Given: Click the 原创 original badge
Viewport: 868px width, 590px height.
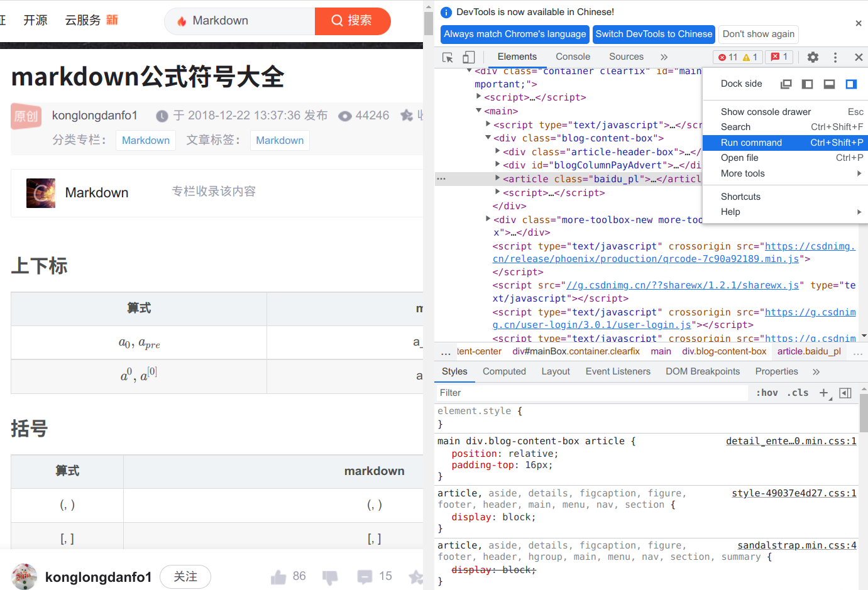Looking at the screenshot, I should (26, 116).
